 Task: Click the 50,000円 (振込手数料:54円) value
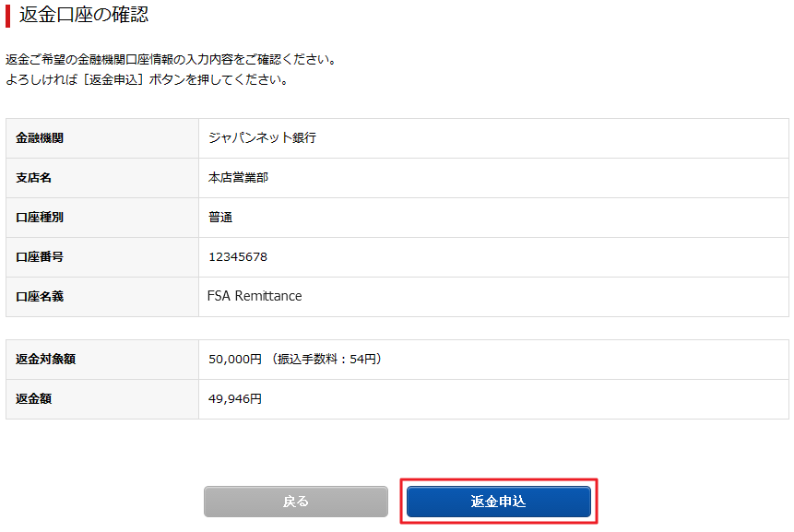pyautogui.click(x=295, y=359)
